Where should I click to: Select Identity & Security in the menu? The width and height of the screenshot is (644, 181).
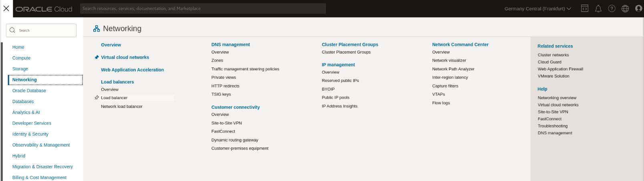tap(30, 134)
